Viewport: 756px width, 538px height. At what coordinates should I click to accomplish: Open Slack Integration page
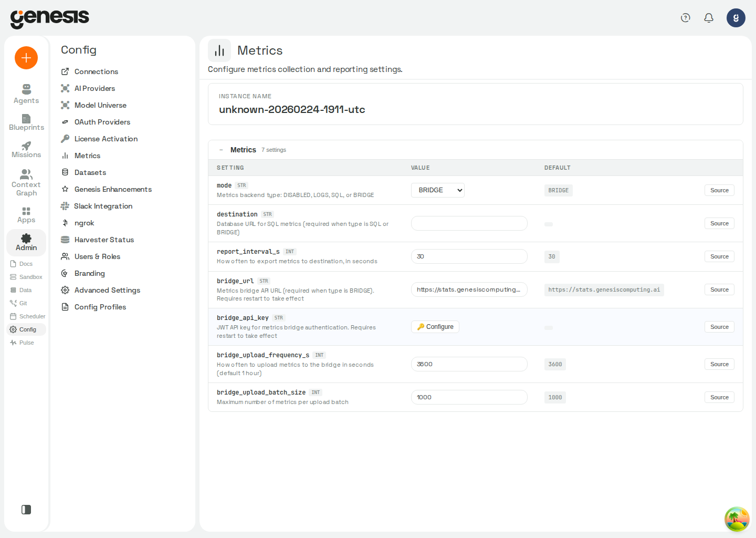[97, 206]
